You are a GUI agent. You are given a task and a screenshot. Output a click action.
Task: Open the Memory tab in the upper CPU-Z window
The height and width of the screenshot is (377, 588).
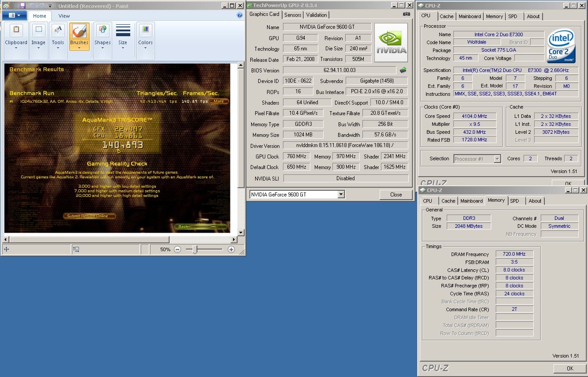pyautogui.click(x=494, y=16)
